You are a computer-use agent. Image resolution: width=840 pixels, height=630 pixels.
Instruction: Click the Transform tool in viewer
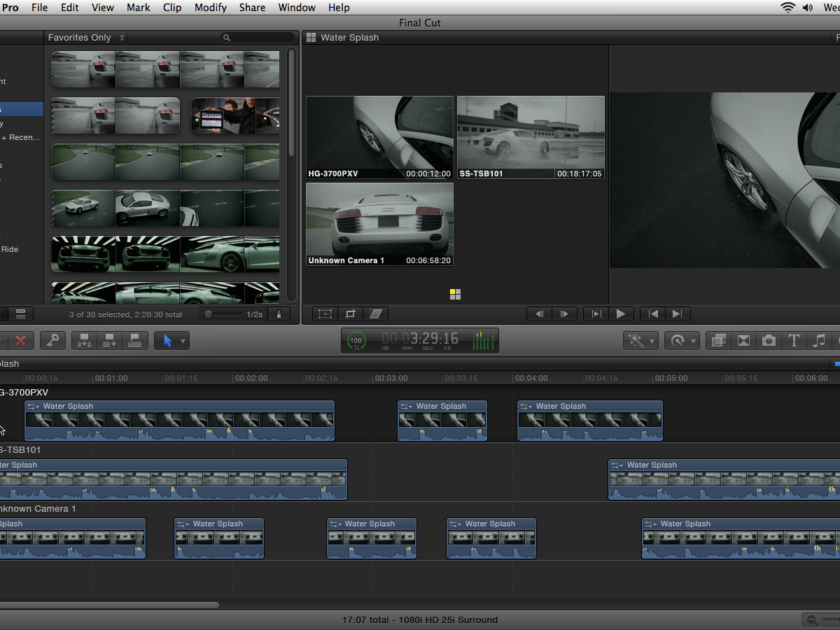pyautogui.click(x=325, y=314)
